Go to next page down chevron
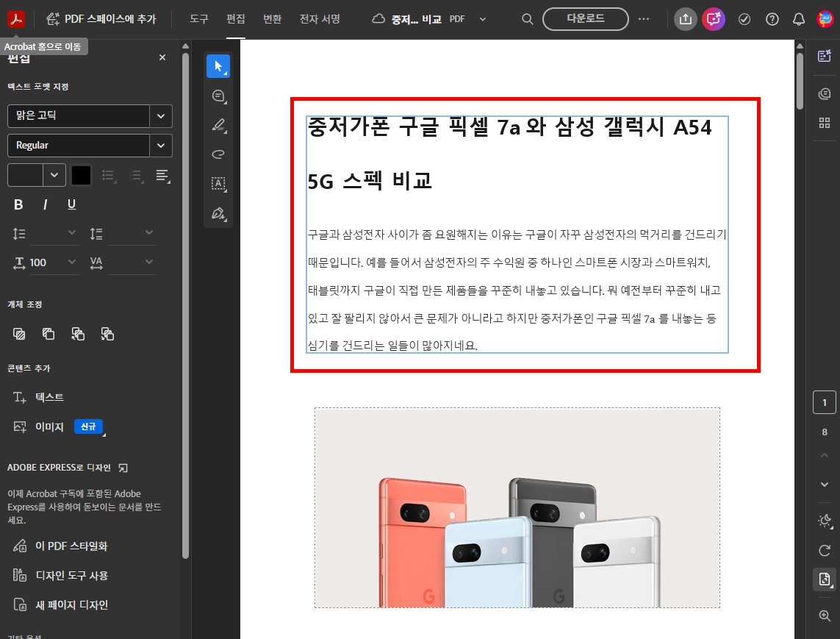Screen dimensions: 840x639 pos(825,485)
